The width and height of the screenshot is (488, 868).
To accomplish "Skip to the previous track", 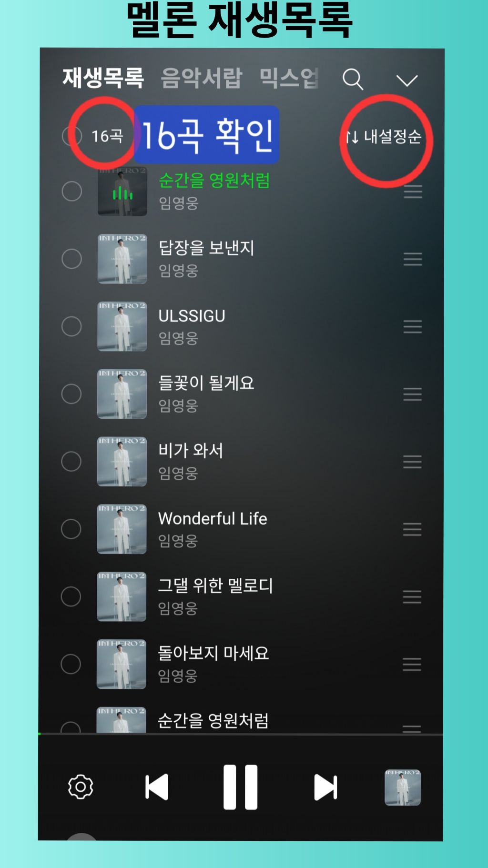I will coord(157,787).
